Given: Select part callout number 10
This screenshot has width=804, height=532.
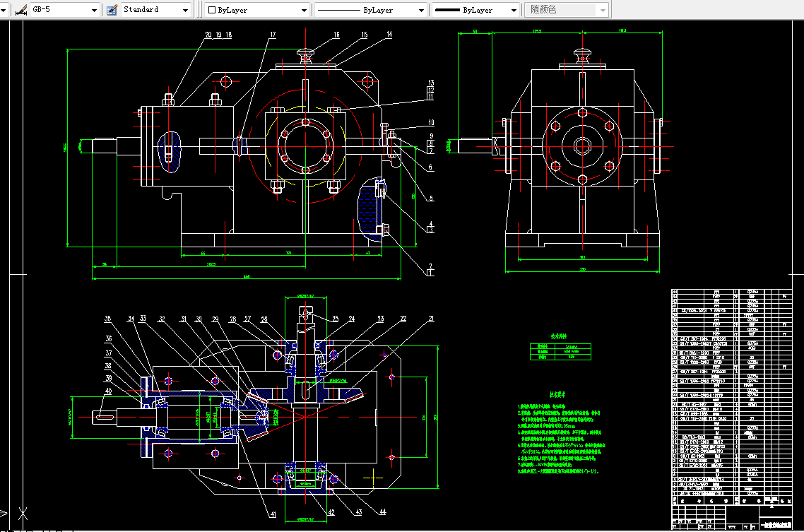Looking at the screenshot, I should [431, 122].
